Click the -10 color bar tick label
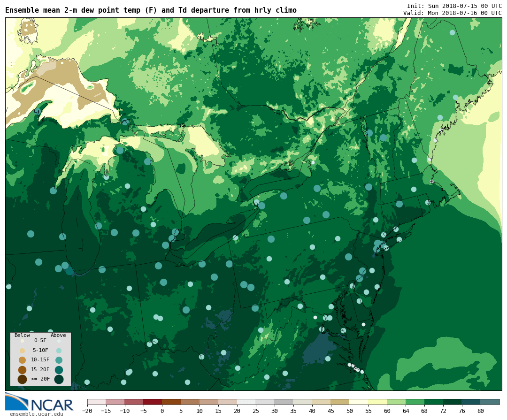Viewport: 507px width, 420px height. pyautogui.click(x=124, y=411)
